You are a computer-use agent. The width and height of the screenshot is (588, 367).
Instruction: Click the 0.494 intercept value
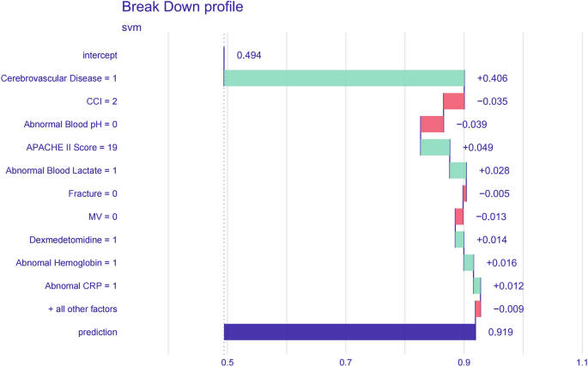click(249, 56)
